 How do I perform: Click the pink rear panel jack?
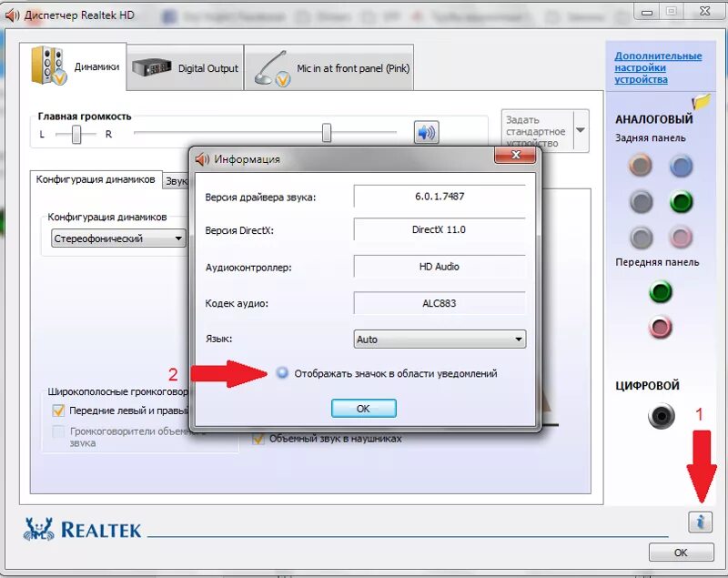pos(681,238)
